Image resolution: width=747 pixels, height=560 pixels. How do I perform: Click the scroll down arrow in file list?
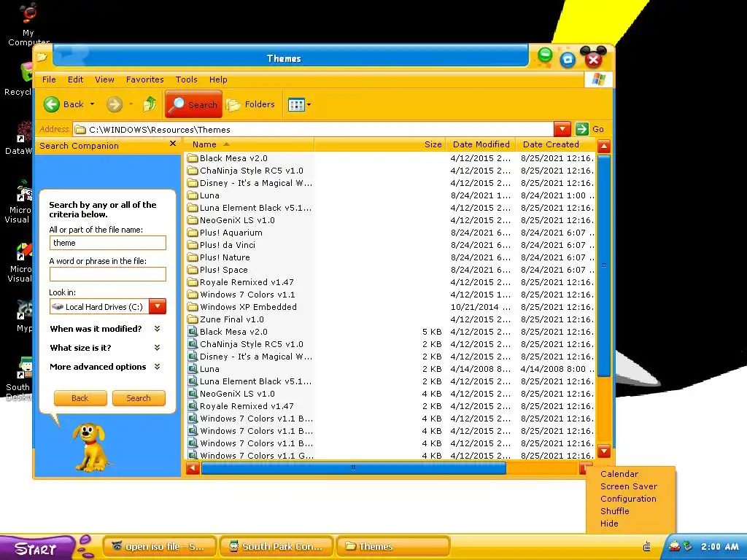(603, 451)
